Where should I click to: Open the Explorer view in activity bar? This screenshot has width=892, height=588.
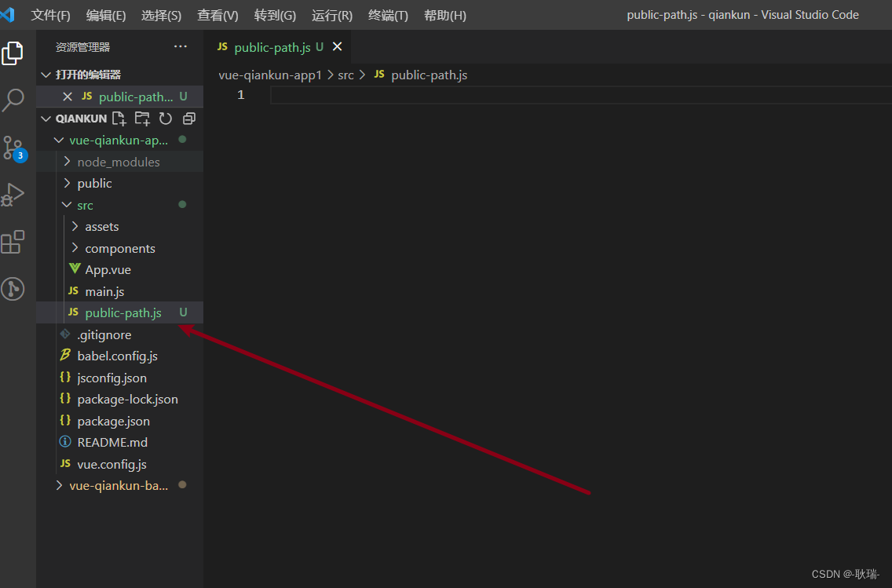pyautogui.click(x=13, y=53)
